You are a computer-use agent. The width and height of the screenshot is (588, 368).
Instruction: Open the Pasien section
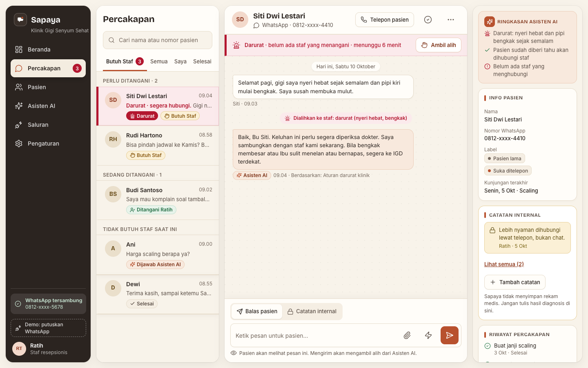tap(48, 87)
